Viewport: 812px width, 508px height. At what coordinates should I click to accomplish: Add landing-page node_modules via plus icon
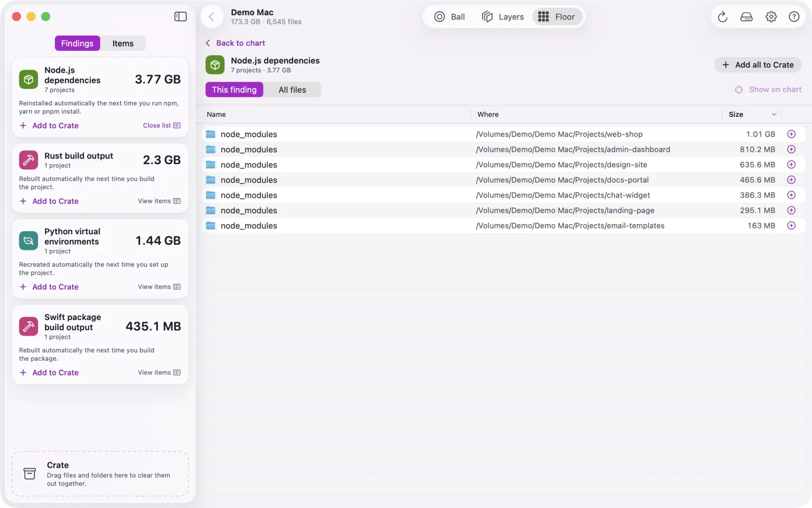(x=791, y=210)
